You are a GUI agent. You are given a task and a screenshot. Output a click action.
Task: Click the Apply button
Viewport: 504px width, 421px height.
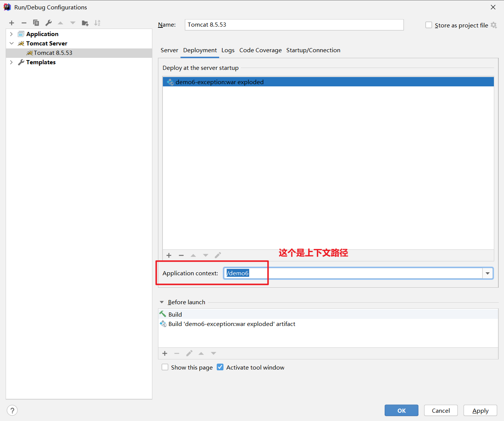point(480,410)
